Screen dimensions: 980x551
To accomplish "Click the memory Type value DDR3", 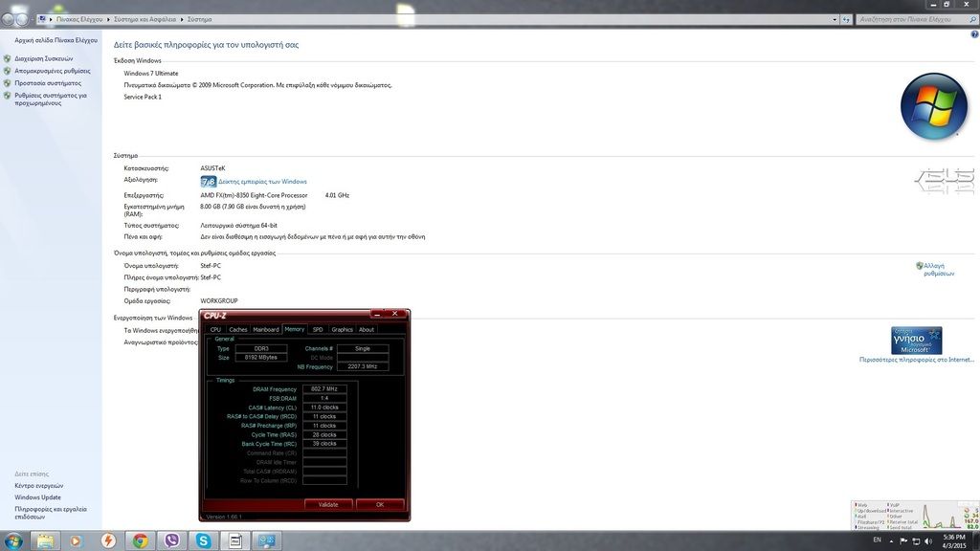I will [261, 348].
